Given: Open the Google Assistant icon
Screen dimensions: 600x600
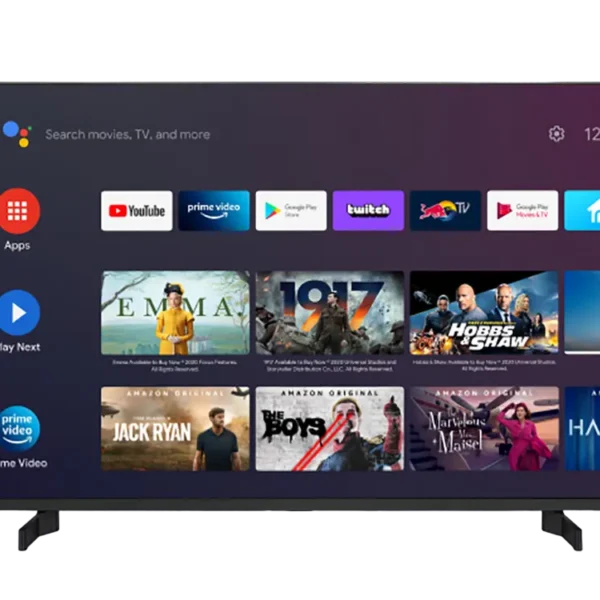Looking at the screenshot, I should point(17,134).
